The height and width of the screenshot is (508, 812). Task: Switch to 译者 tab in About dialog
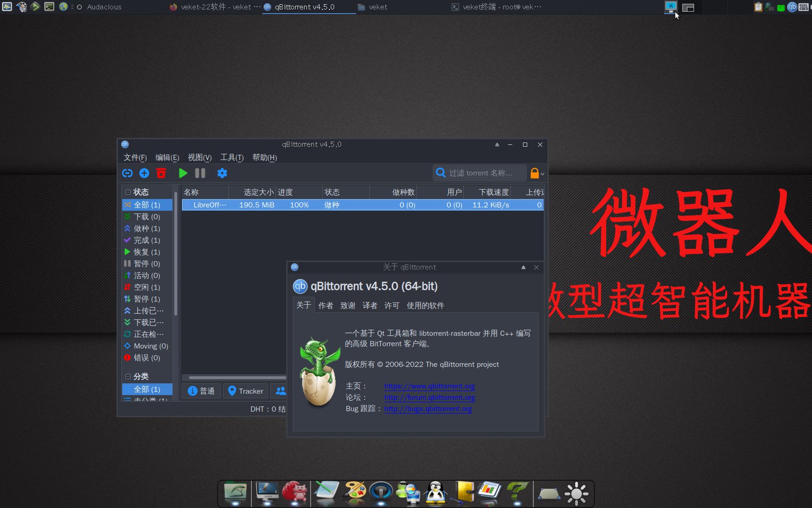click(370, 306)
